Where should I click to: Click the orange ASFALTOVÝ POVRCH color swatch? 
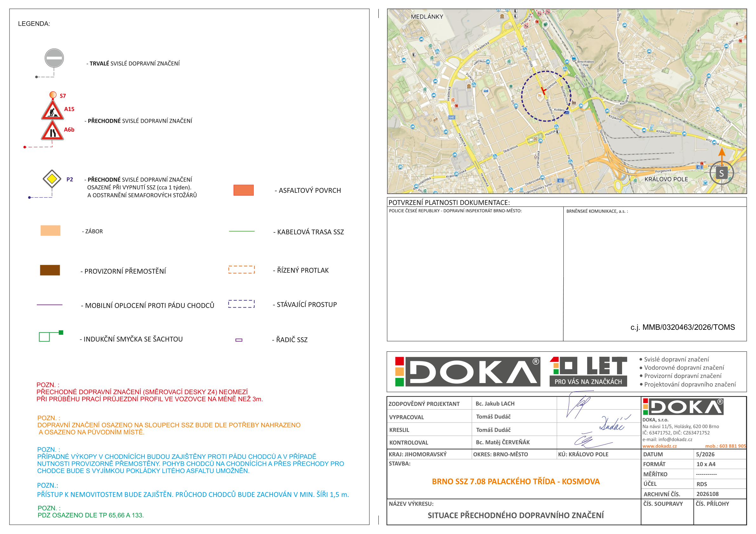click(244, 190)
